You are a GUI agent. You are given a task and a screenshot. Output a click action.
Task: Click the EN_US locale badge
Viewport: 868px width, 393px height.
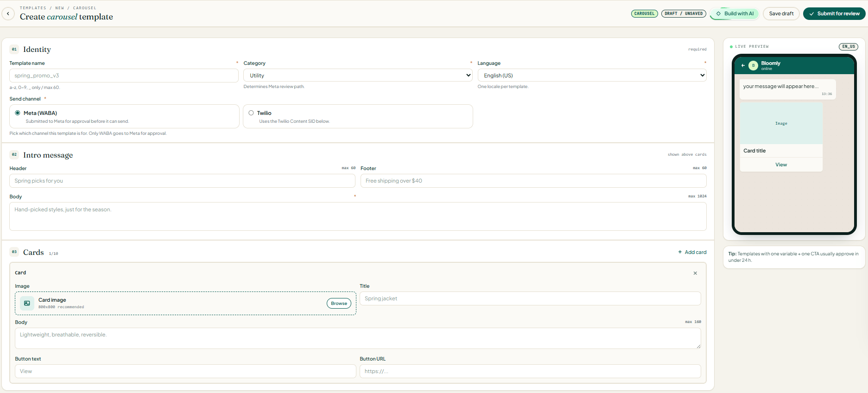[x=849, y=46]
